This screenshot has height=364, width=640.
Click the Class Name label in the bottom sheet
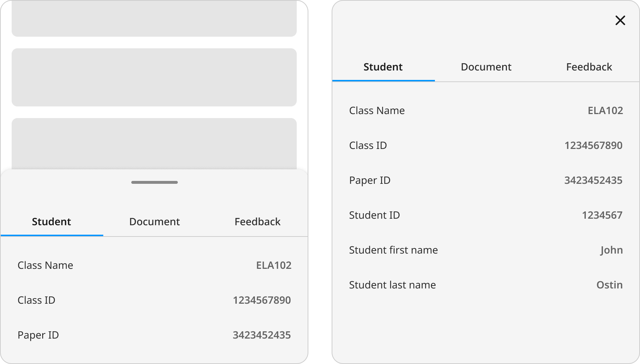point(45,265)
